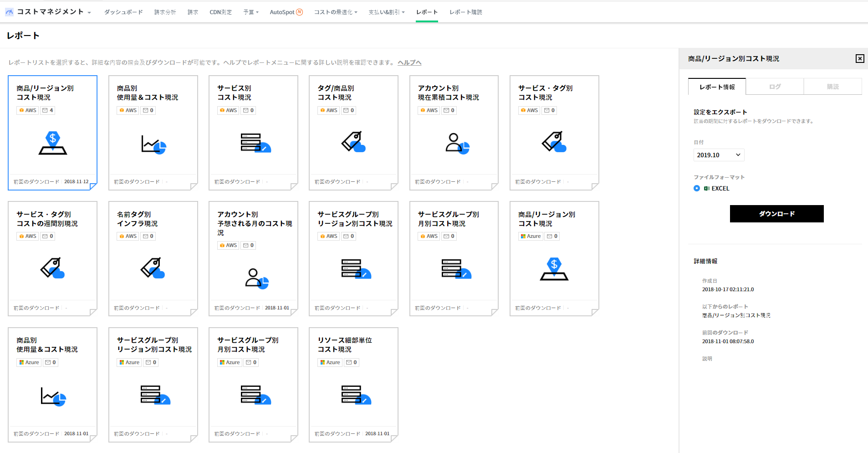Click the AutoSpot new badge icon

[299, 12]
